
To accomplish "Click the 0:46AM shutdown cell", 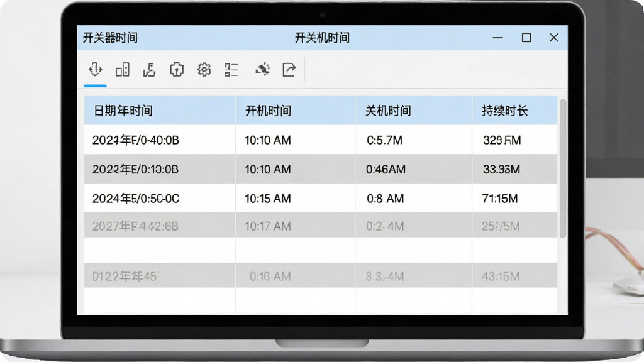I will (414, 169).
